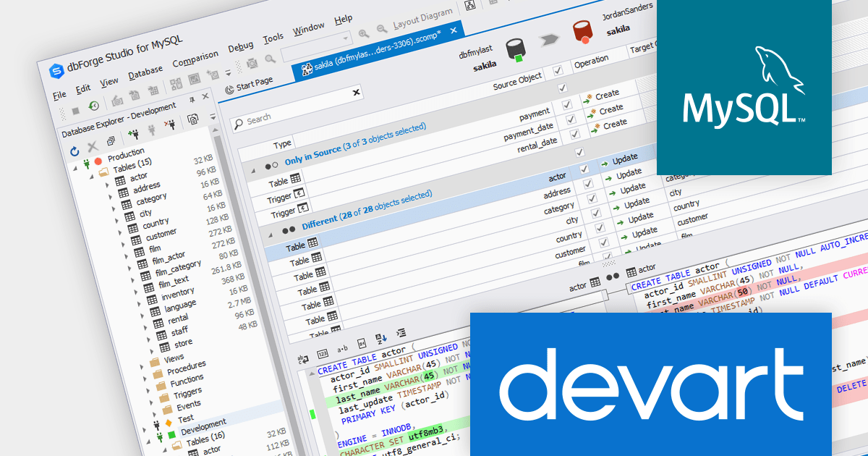Viewport: 868px width, 456px height.
Task: Expand the Triggers folder
Action: point(151,403)
